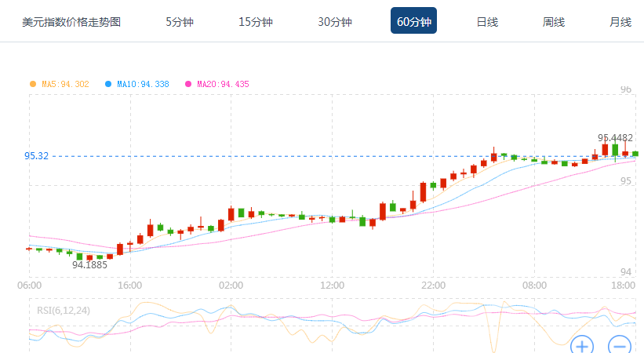Image resolution: width=644 pixels, height=353 pixels.
Task: Toggle the MA20:94.435 legend label
Action: (x=223, y=84)
